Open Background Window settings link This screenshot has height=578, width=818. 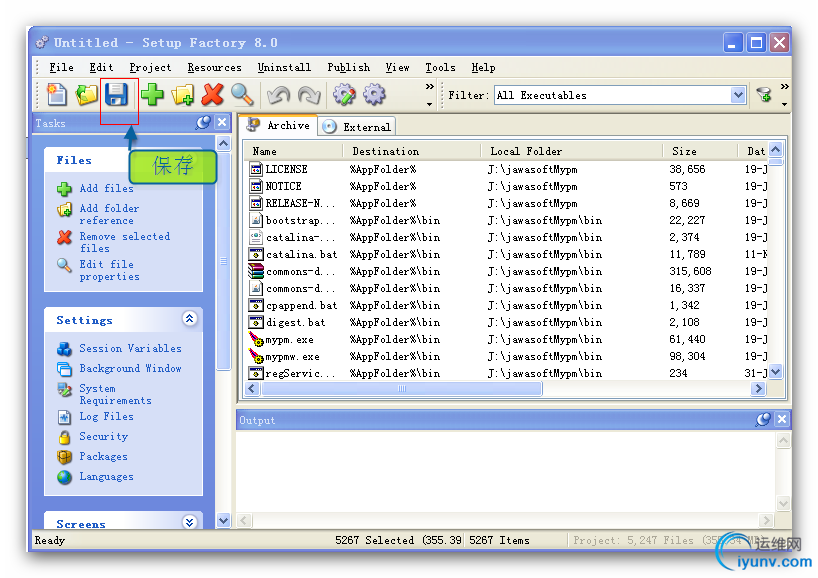(130, 368)
